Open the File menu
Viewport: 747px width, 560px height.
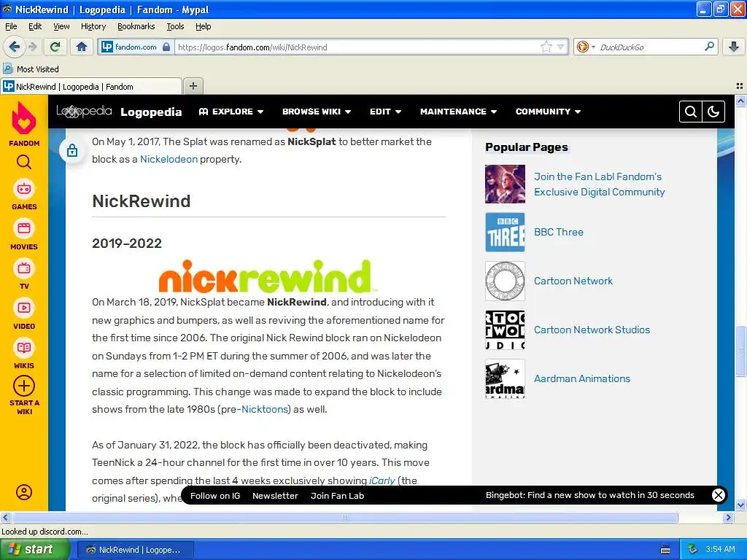pyautogui.click(x=11, y=26)
